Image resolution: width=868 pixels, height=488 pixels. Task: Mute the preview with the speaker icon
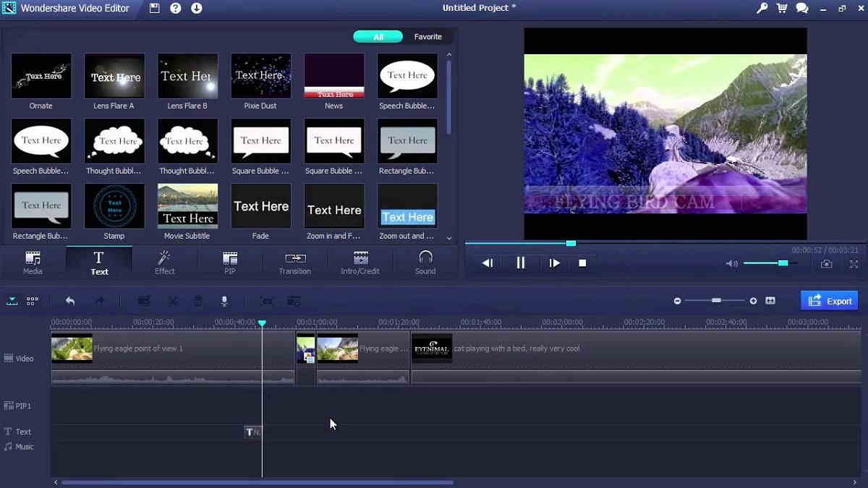tap(731, 264)
